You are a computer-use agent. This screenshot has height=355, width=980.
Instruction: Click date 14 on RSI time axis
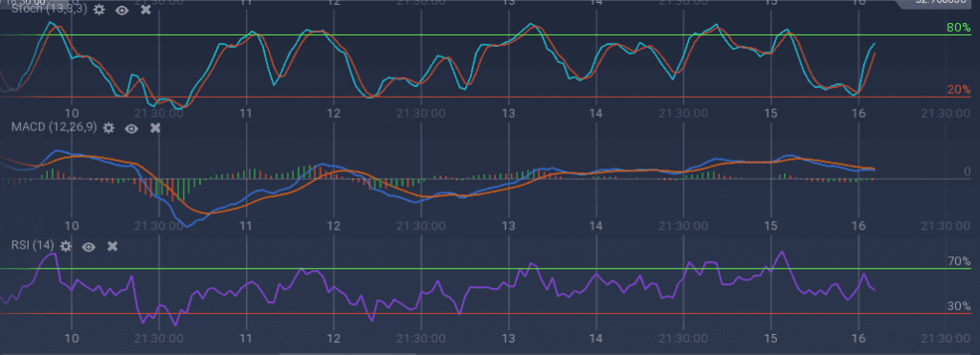tap(596, 338)
